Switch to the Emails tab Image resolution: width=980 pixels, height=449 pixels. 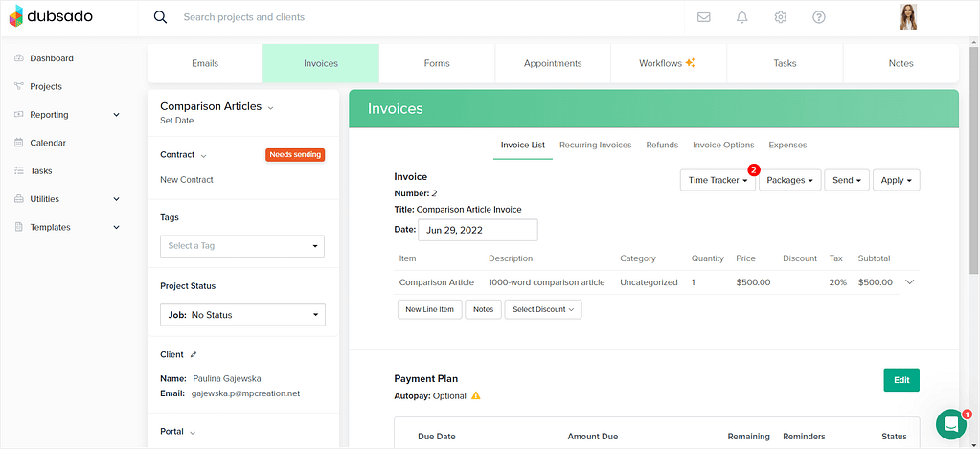(205, 63)
